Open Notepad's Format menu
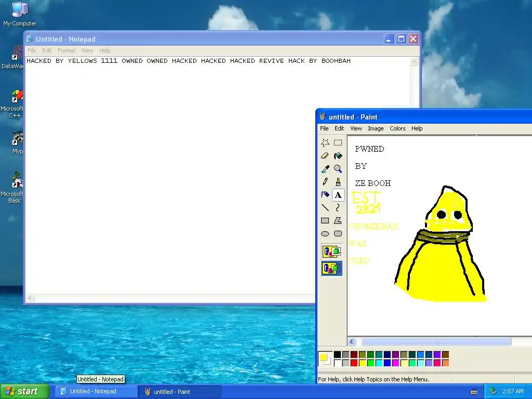 (x=66, y=50)
